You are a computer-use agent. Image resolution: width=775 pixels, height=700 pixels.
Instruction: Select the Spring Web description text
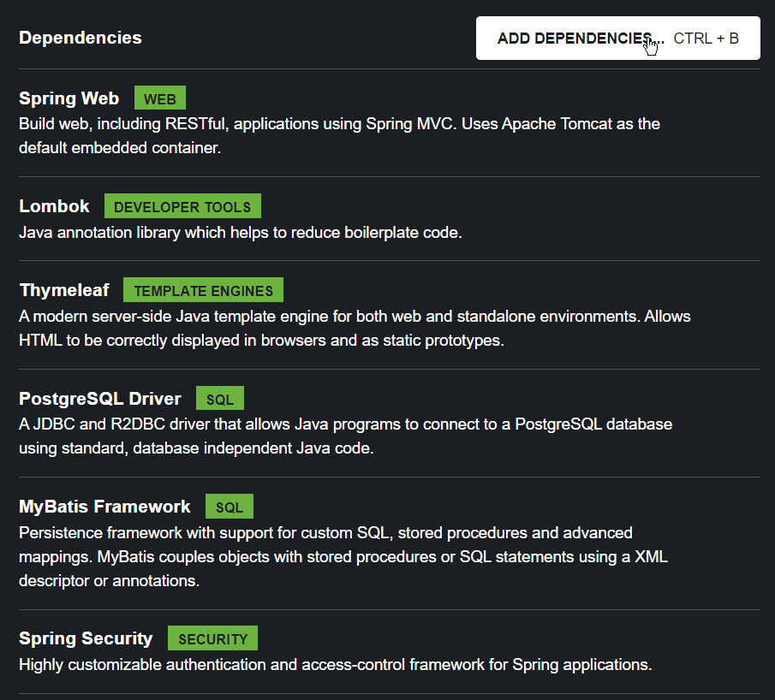pos(339,135)
